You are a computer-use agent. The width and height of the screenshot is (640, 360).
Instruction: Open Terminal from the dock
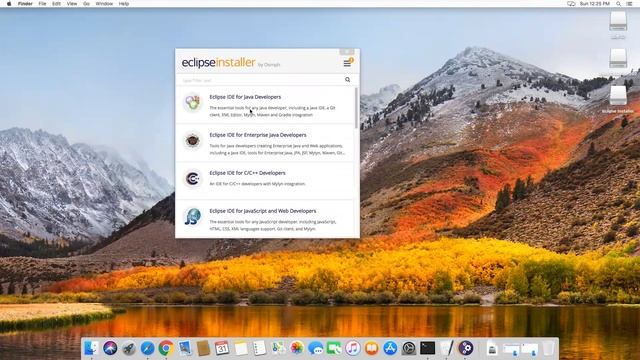tap(427, 348)
